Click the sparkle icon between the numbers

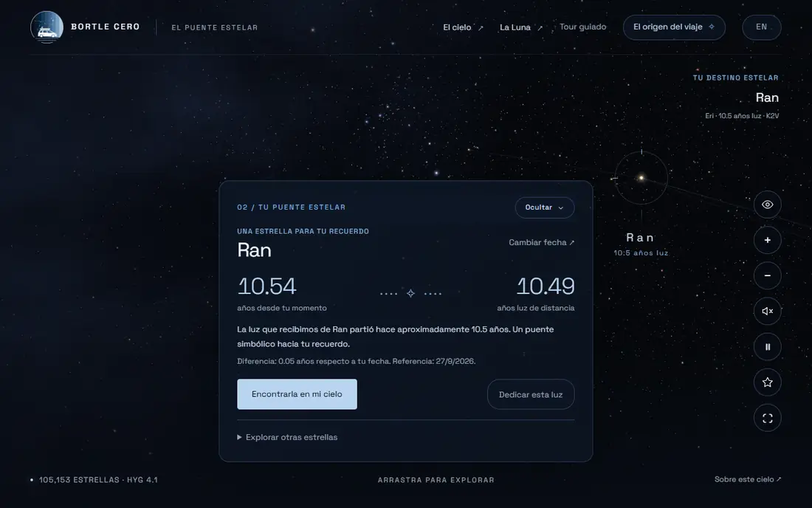pos(410,293)
